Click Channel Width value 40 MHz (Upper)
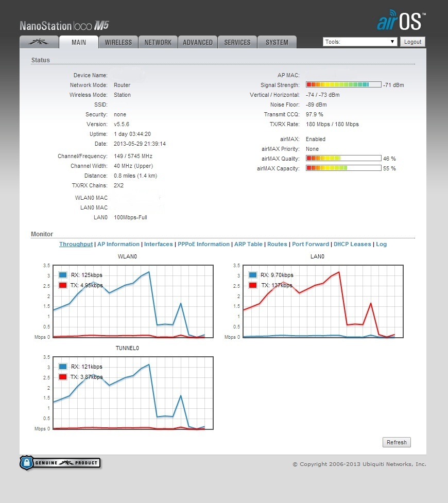The image size is (448, 503). point(133,166)
